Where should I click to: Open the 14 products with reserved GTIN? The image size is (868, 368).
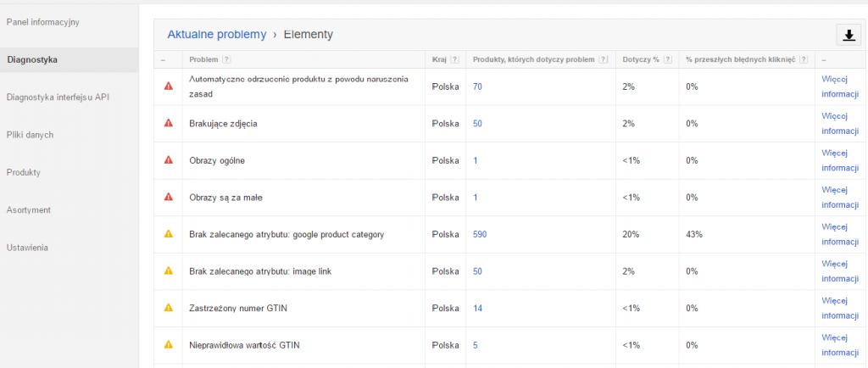(x=477, y=309)
